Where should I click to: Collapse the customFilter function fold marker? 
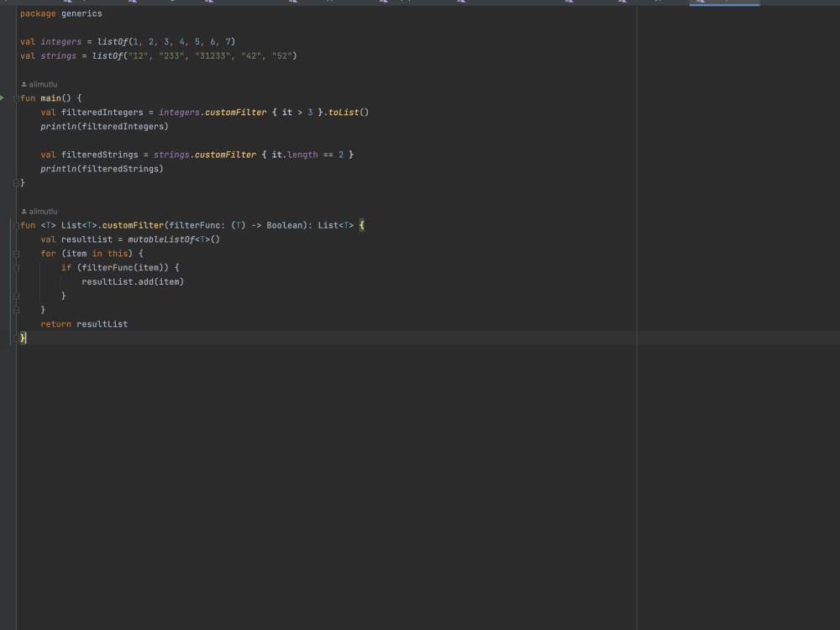coord(16,225)
